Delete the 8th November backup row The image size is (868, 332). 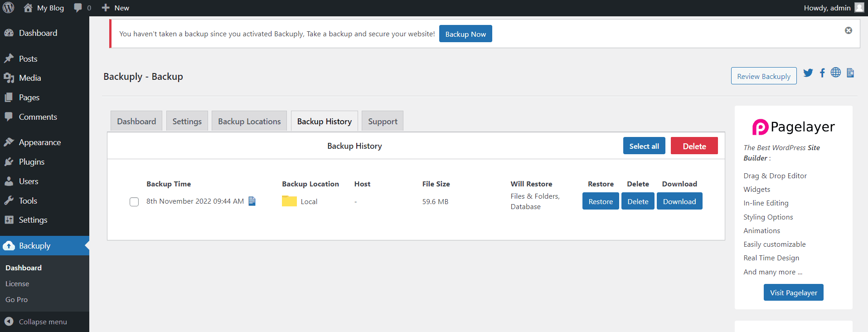pos(638,201)
